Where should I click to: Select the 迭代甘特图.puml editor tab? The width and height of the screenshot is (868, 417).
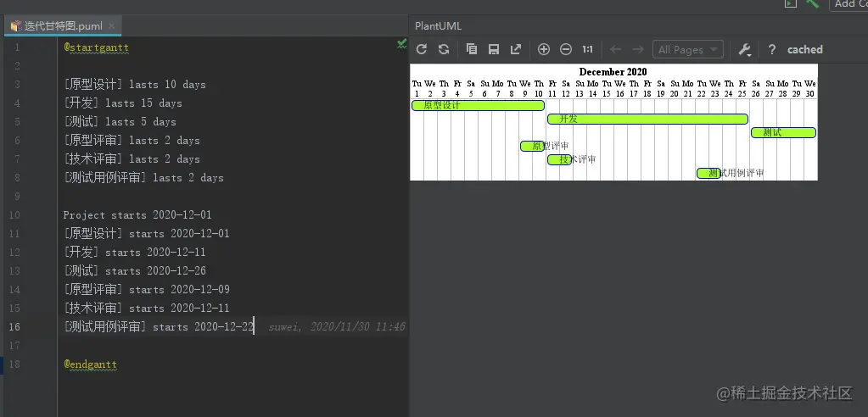(63, 26)
